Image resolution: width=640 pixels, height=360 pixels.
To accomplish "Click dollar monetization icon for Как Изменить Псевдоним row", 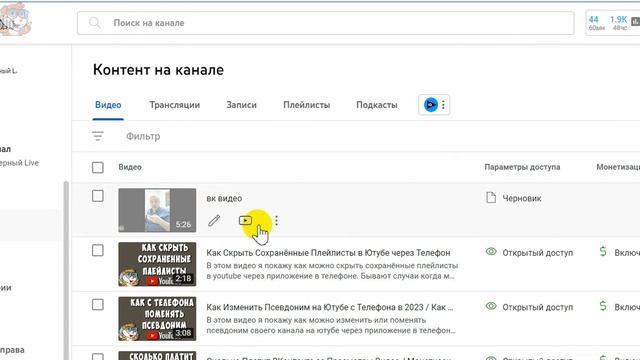I will (x=603, y=306).
